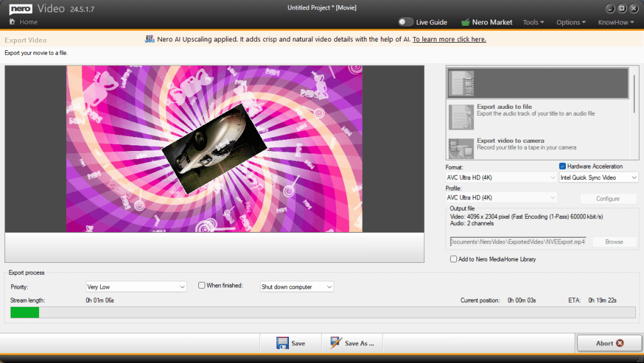Click the Nero AI Upscaling notification icon

pyautogui.click(x=150, y=39)
